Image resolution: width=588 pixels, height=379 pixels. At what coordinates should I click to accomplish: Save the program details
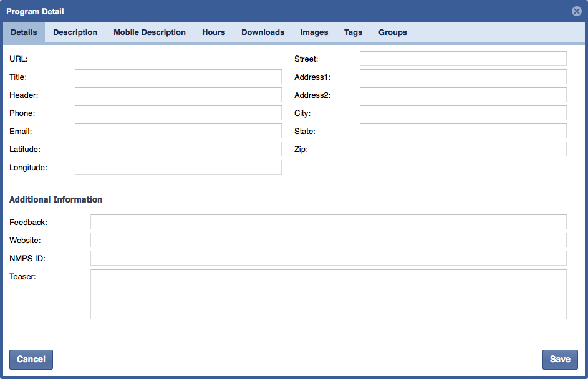pos(559,359)
